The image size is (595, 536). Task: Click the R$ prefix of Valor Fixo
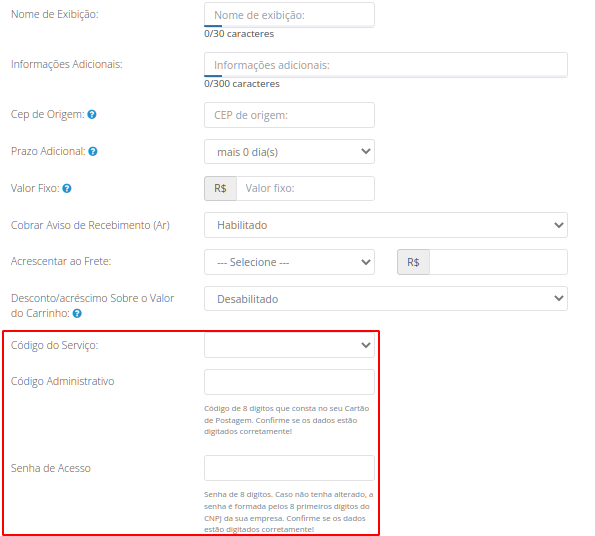coord(220,188)
